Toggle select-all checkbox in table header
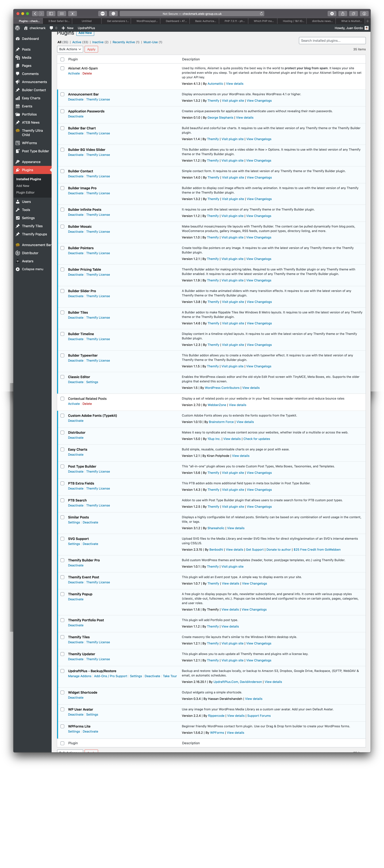384x868 pixels. coord(62,59)
